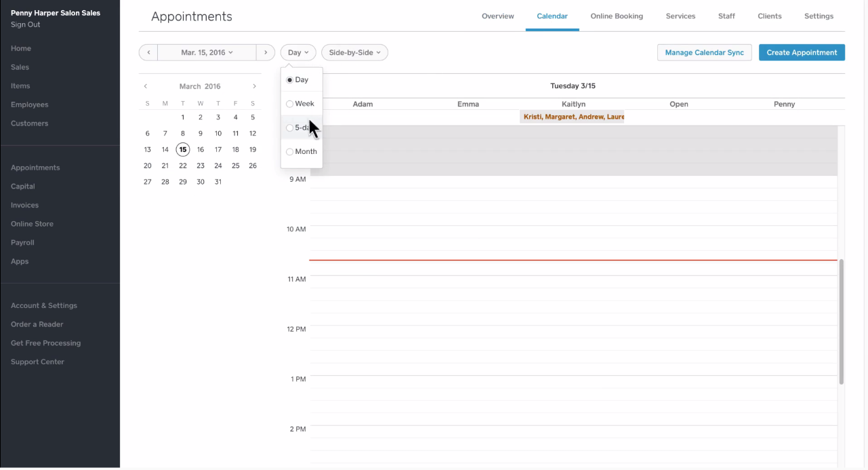Select March 22 in mini calendar
This screenshot has height=470, width=868.
pos(183,165)
